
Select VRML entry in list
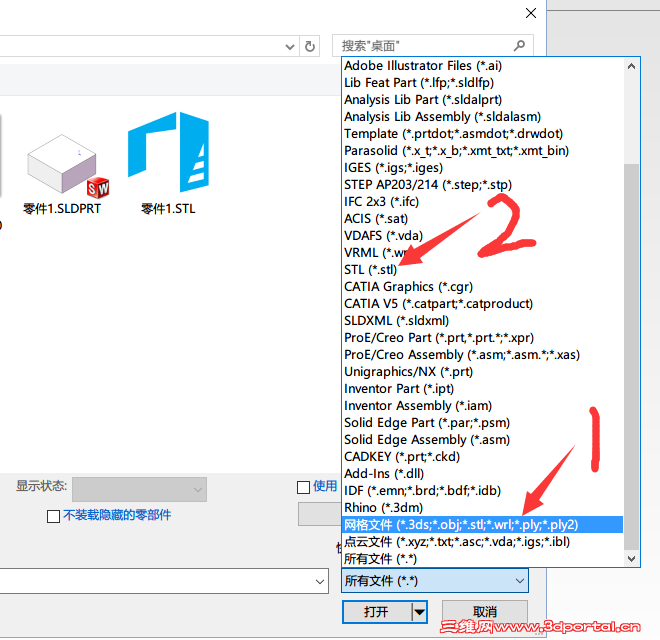click(482, 253)
